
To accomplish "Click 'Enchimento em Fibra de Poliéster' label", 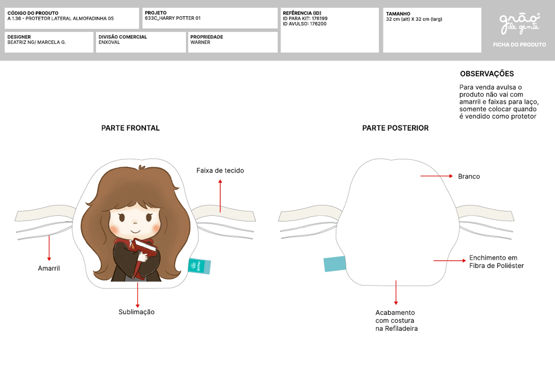I will click(x=496, y=262).
